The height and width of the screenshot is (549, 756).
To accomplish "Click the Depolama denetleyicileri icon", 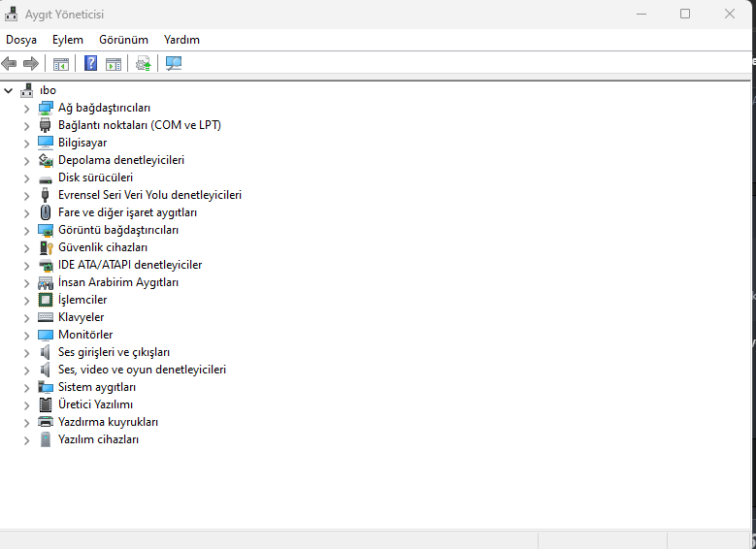I will click(46, 160).
